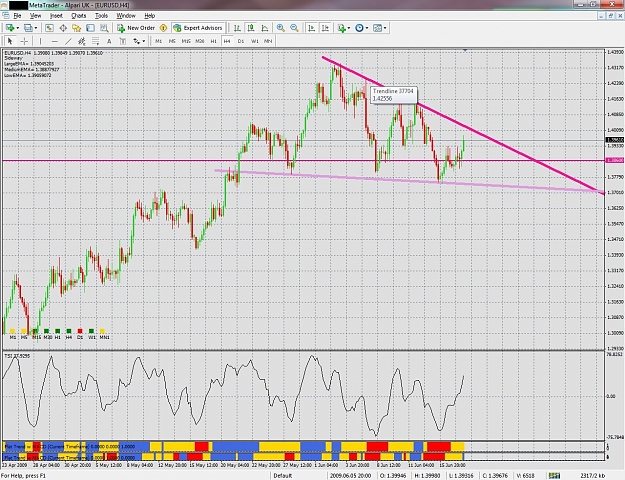Viewport: 625px width, 480px height.
Task: Click the 'Default' profile in the status bar
Action: pos(283,476)
